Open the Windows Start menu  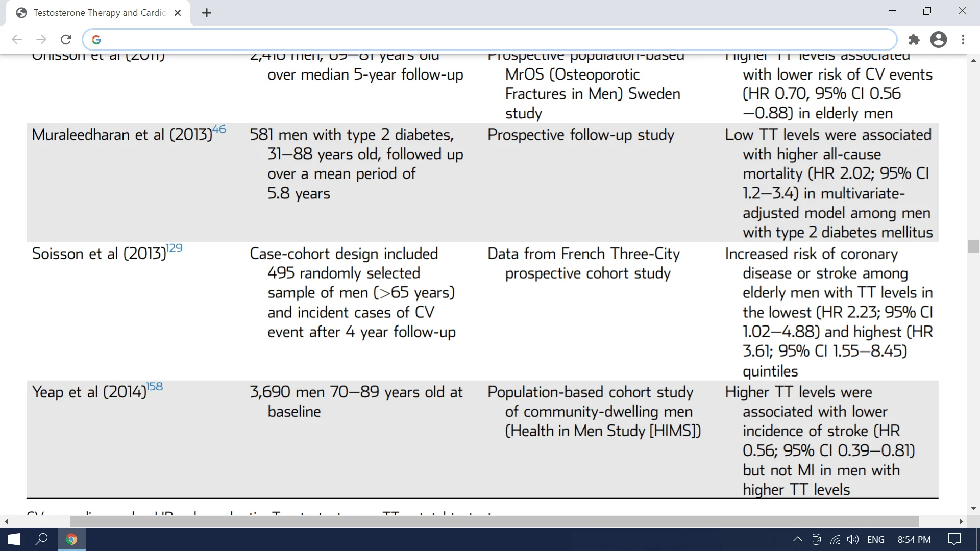coord(14,539)
